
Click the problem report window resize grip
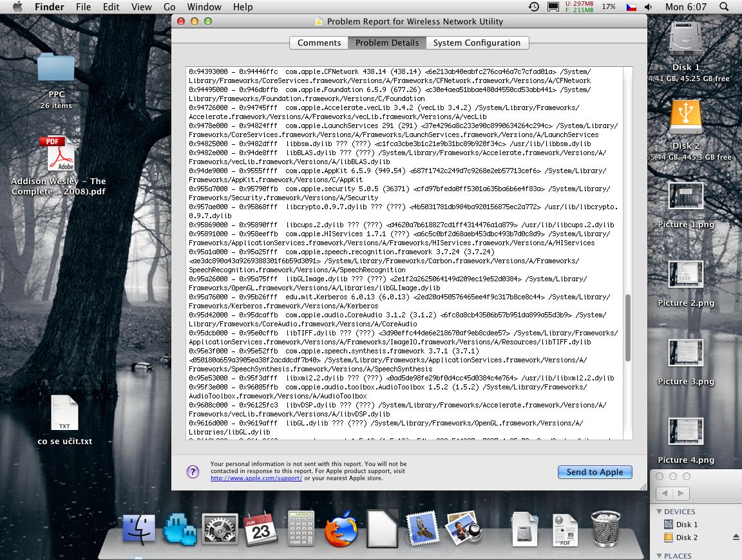click(643, 486)
